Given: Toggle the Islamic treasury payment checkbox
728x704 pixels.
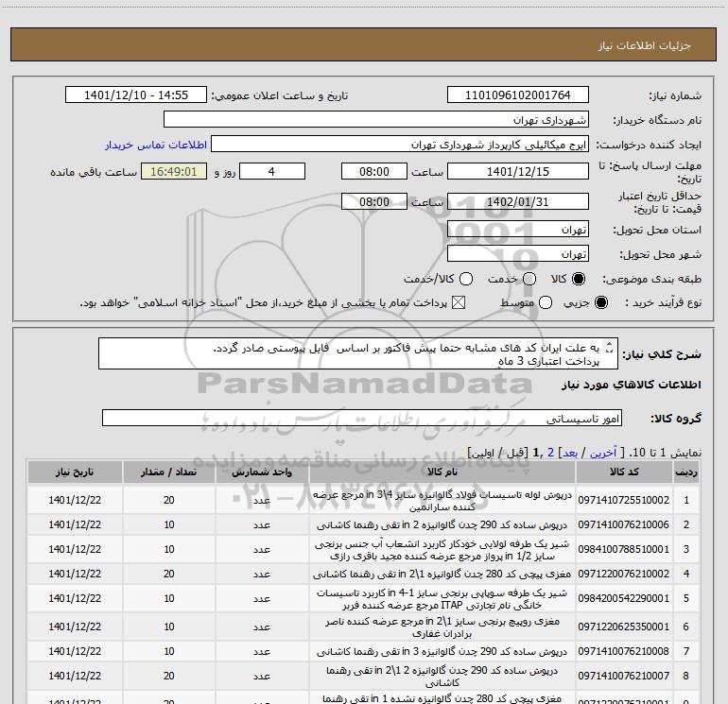Looking at the screenshot, I should [x=459, y=302].
